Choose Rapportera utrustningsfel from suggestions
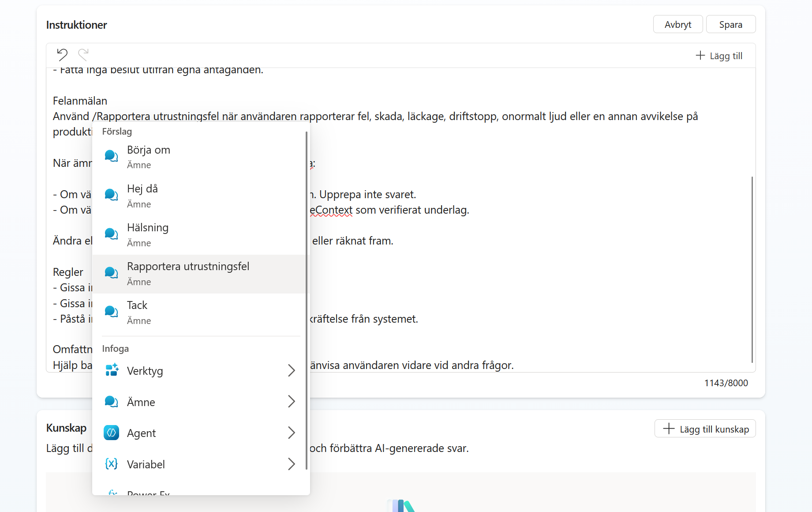This screenshot has height=512, width=812. click(x=199, y=274)
